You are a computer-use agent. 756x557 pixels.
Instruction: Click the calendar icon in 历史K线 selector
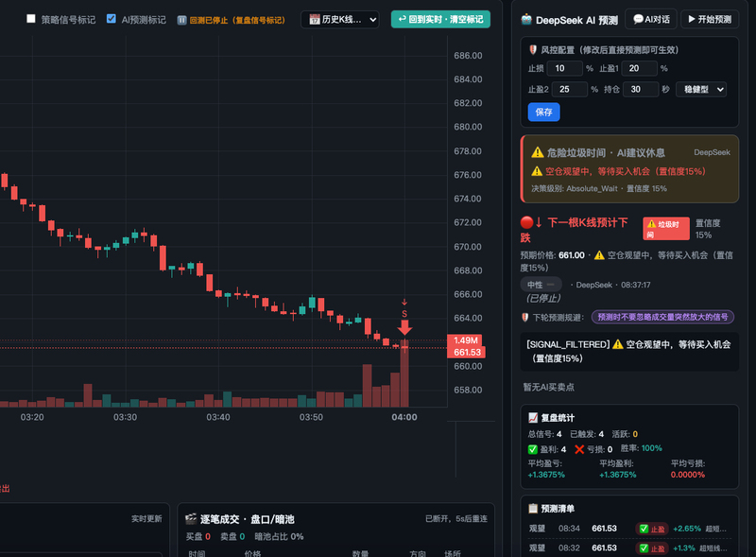315,20
